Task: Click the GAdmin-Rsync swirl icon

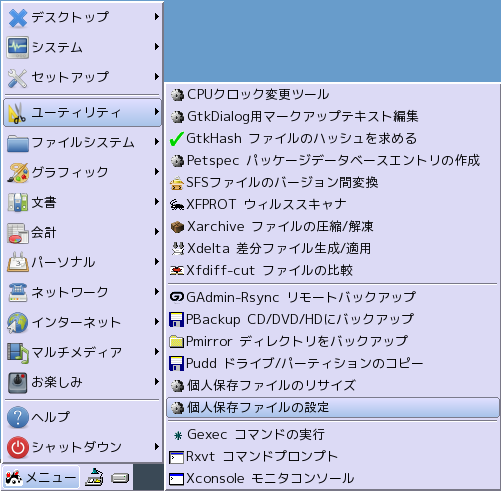Action: tap(177, 297)
